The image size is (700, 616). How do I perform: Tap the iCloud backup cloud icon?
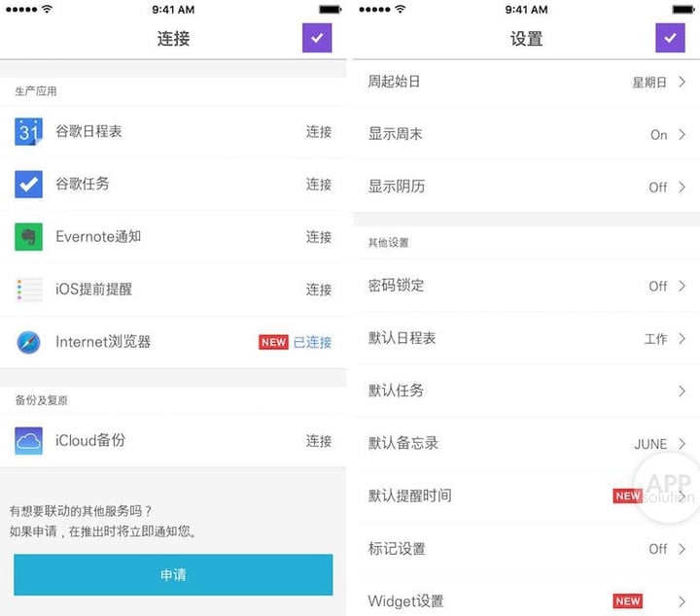click(28, 440)
